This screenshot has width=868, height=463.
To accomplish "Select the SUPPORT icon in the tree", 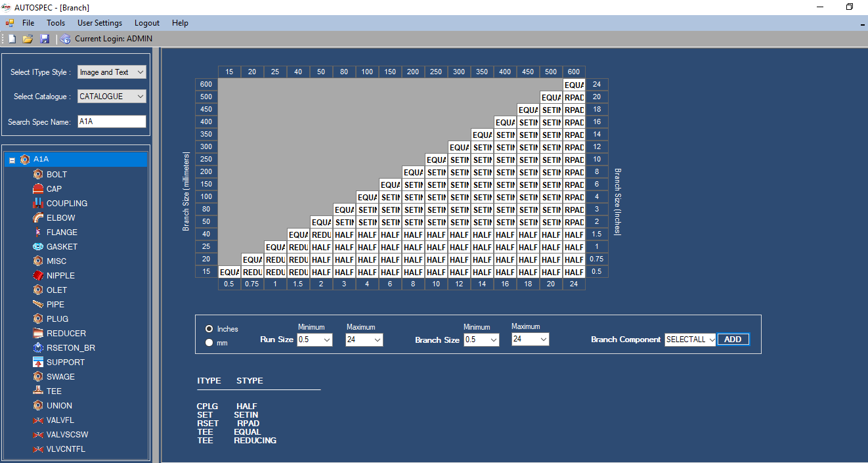I will (38, 363).
